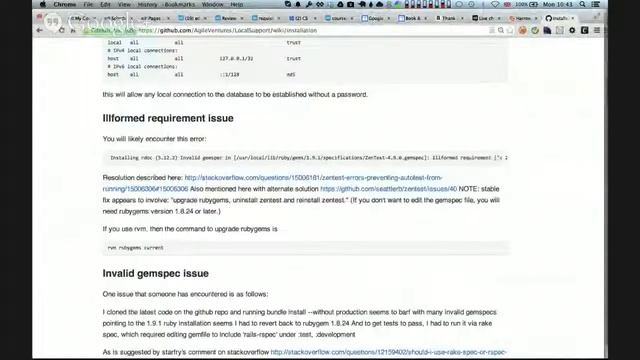Click the dark purple extension icon
The width and height of the screenshot is (640, 360).
pos(547,31)
